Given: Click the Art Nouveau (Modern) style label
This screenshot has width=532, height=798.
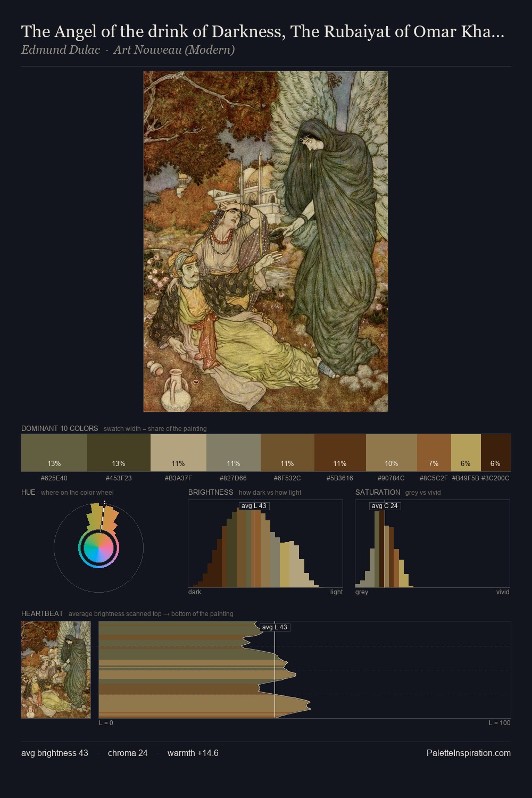Looking at the screenshot, I should tap(174, 50).
